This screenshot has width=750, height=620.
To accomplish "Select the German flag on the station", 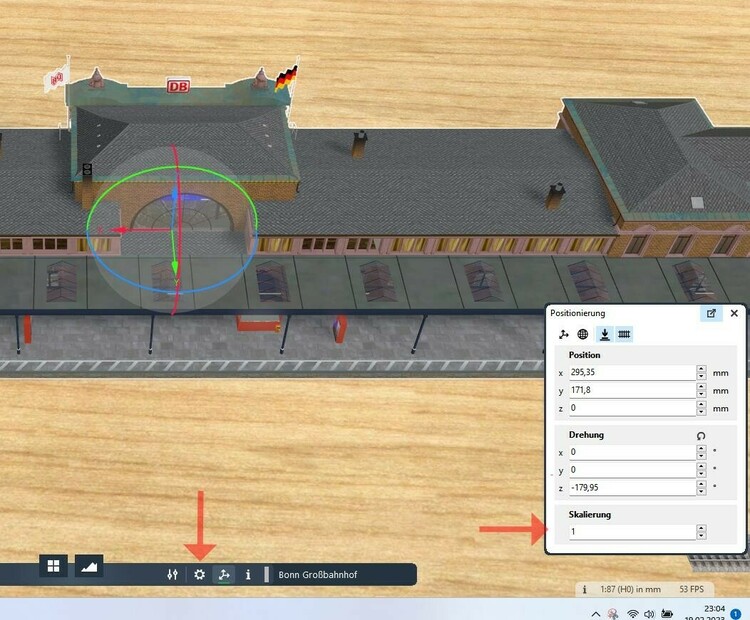I will (x=287, y=78).
